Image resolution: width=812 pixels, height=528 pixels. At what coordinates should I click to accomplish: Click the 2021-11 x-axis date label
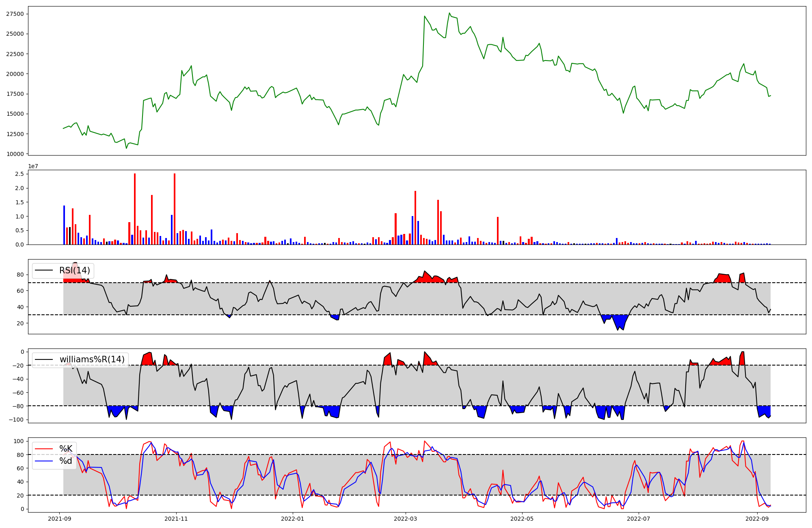176,519
